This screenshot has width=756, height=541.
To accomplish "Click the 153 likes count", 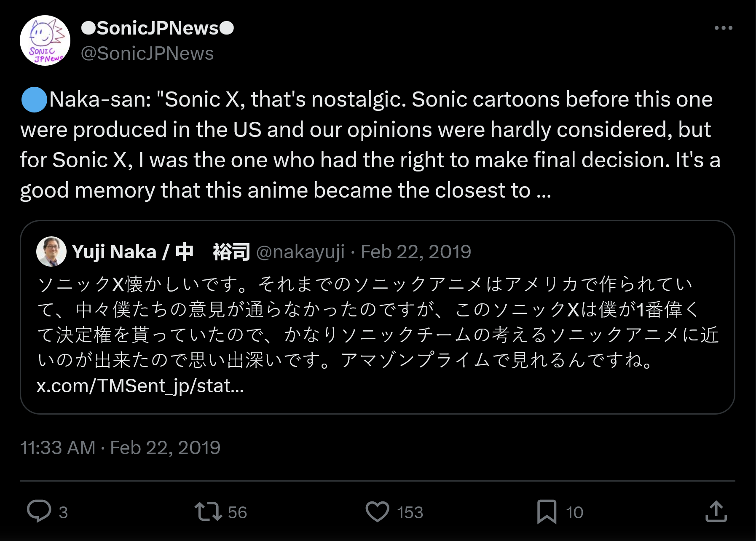I will click(x=410, y=512).
